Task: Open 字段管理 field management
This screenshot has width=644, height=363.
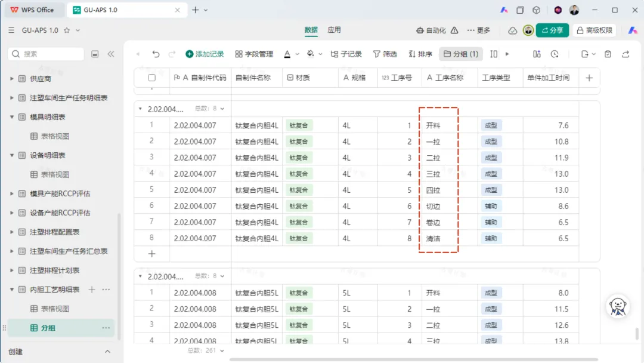Action: pyautogui.click(x=254, y=54)
